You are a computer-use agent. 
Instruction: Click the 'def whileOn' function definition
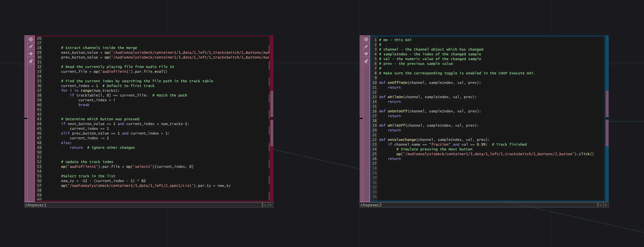[x=428, y=97]
